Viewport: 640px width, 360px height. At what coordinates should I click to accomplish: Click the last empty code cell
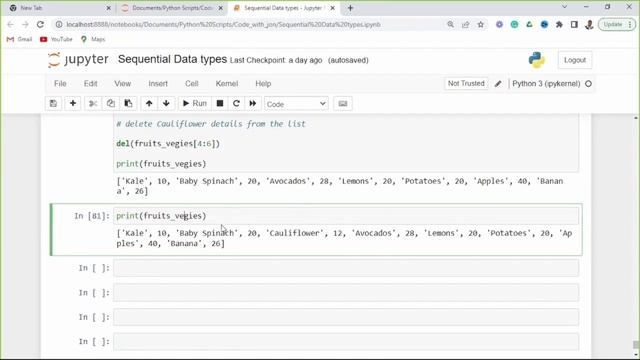346,342
